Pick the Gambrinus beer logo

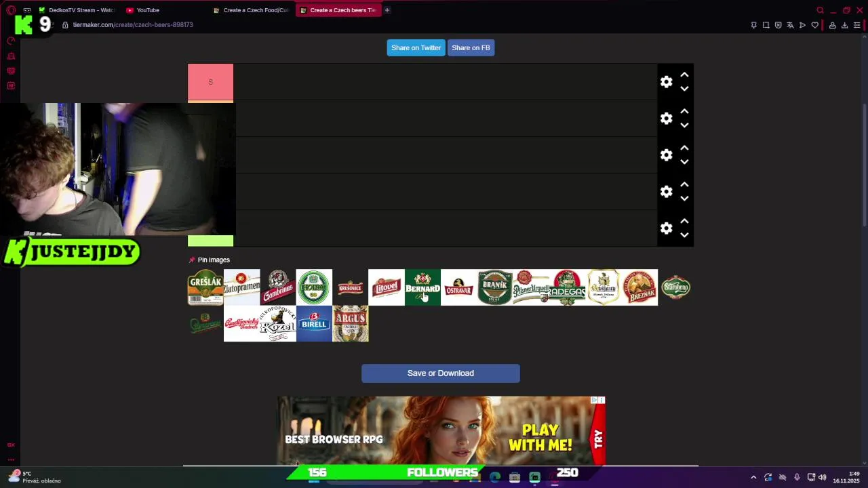point(278,287)
